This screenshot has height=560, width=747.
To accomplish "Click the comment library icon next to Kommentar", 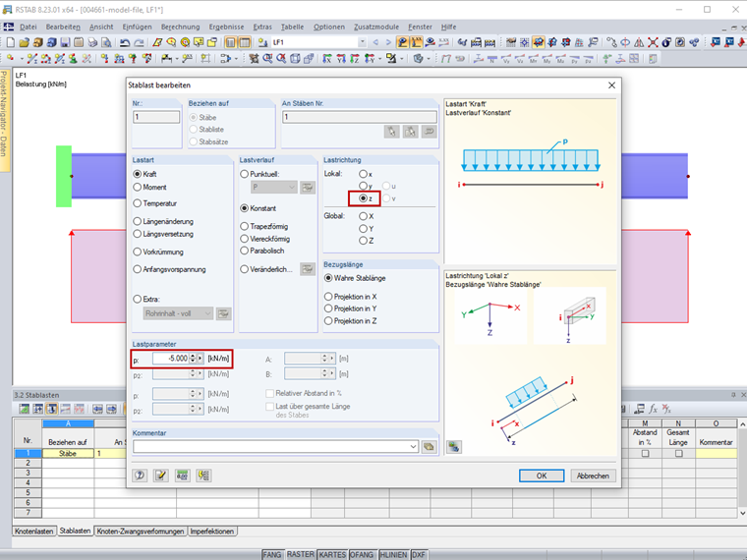I will [x=429, y=447].
